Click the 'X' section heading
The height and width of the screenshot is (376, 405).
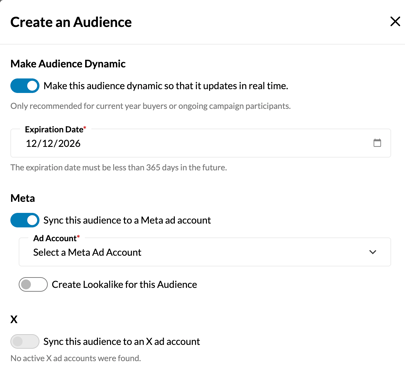click(x=14, y=319)
